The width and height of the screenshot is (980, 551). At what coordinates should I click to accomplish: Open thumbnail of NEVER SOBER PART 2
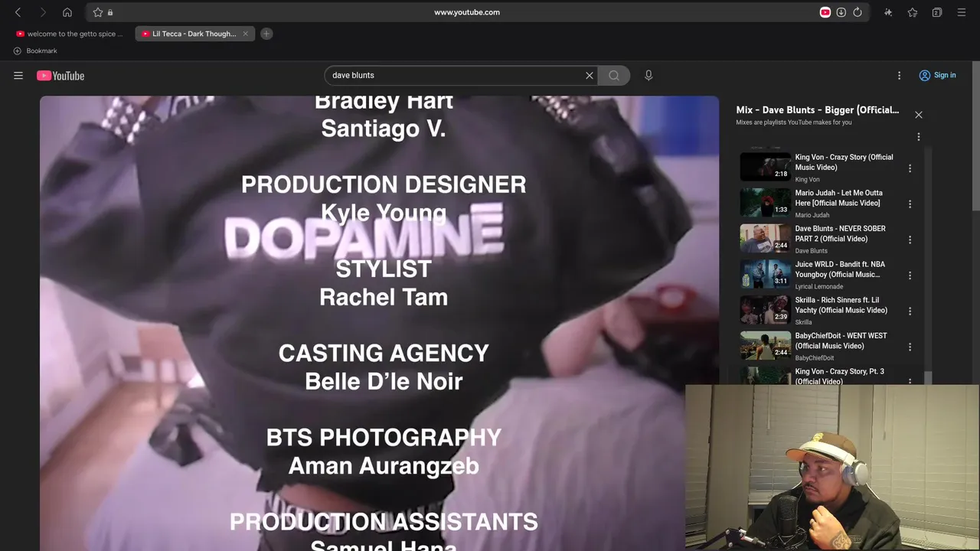click(x=765, y=238)
